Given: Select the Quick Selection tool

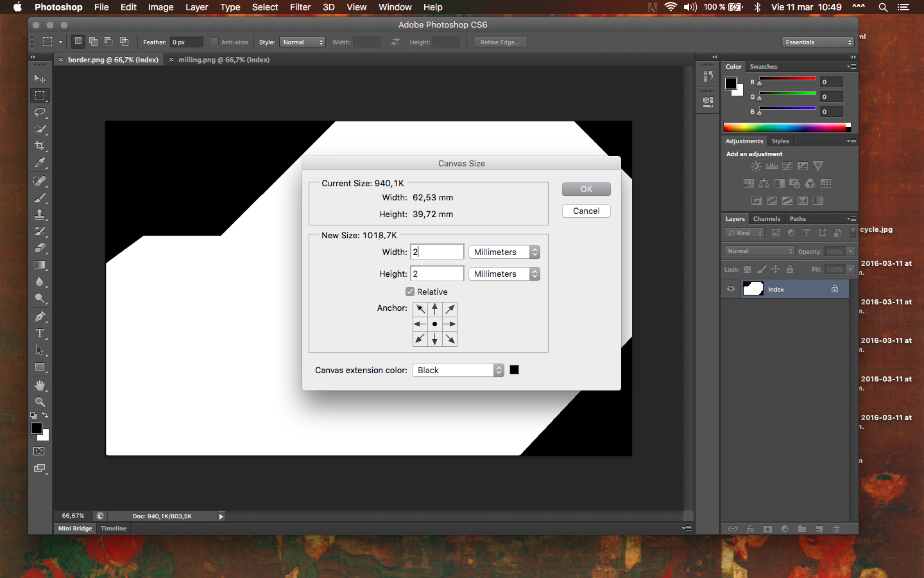Looking at the screenshot, I should (x=40, y=129).
